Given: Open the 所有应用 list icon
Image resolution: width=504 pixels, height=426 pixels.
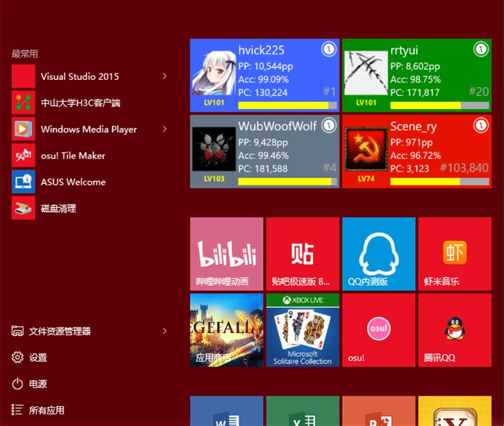Looking at the screenshot, I should click(x=17, y=410).
